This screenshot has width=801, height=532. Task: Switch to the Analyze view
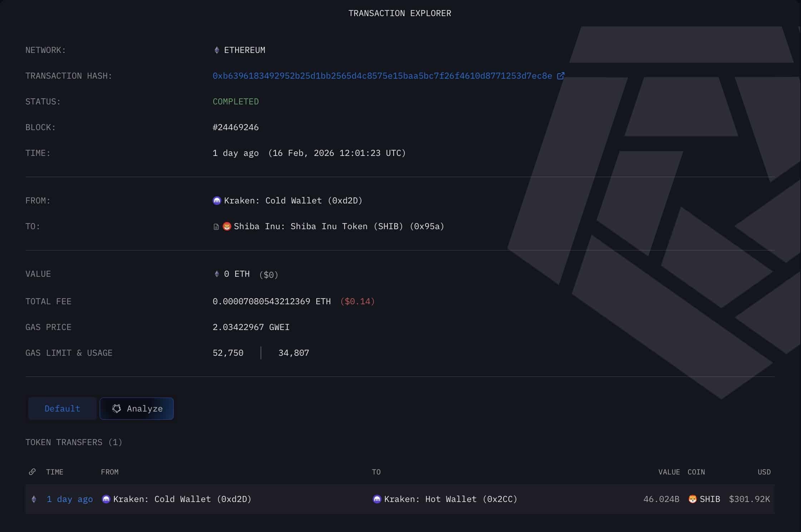point(137,409)
